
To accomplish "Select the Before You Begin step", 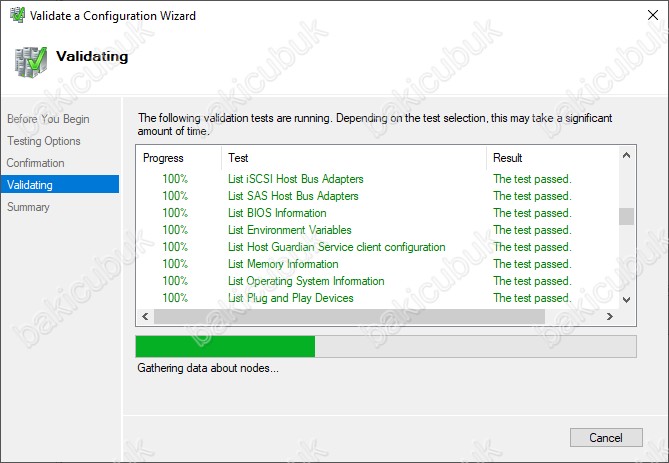I will point(48,119).
